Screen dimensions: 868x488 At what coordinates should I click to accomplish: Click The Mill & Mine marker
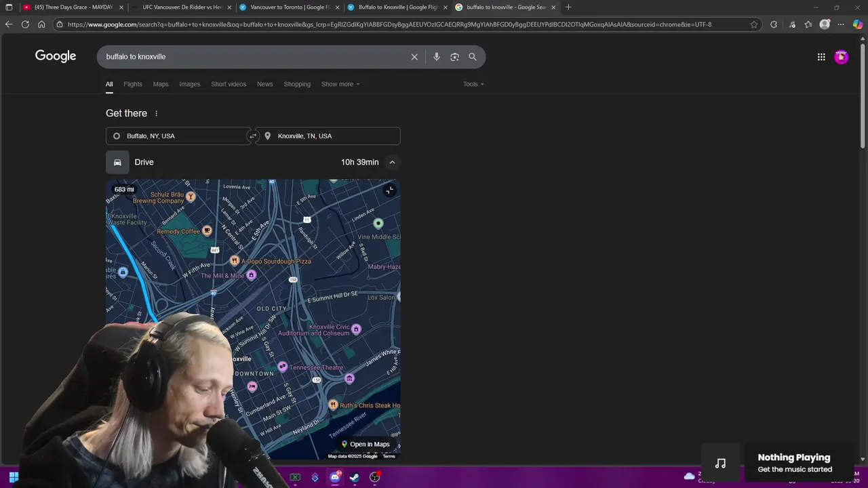click(251, 274)
